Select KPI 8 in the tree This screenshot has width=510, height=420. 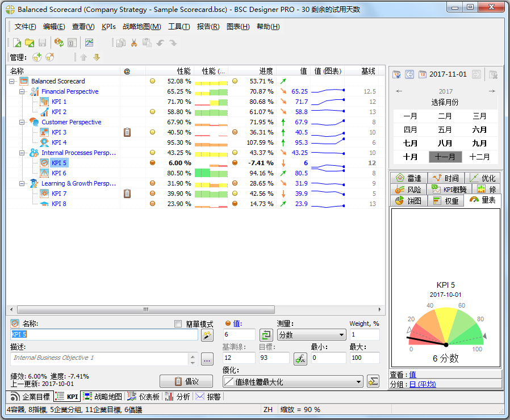click(59, 204)
